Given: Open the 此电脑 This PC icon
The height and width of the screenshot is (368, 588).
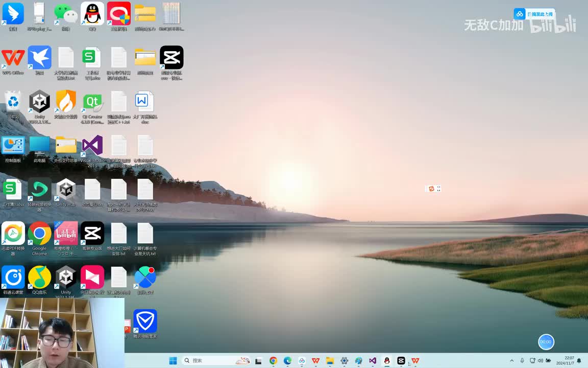Looking at the screenshot, I should 39,145.
